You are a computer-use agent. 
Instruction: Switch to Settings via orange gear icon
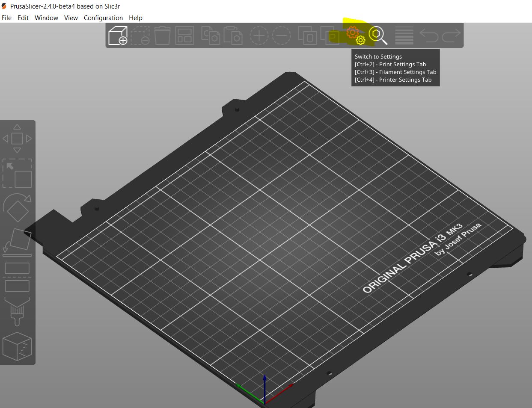(356, 35)
